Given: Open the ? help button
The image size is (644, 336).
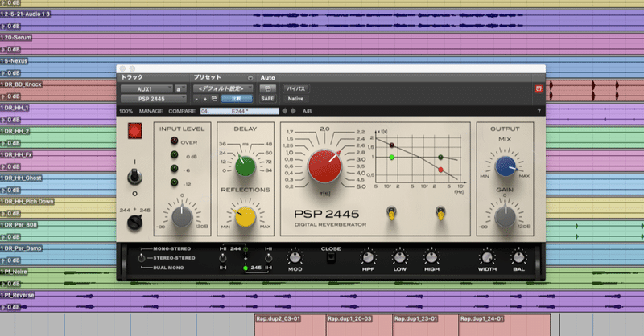Looking at the screenshot, I should pyautogui.click(x=539, y=111).
